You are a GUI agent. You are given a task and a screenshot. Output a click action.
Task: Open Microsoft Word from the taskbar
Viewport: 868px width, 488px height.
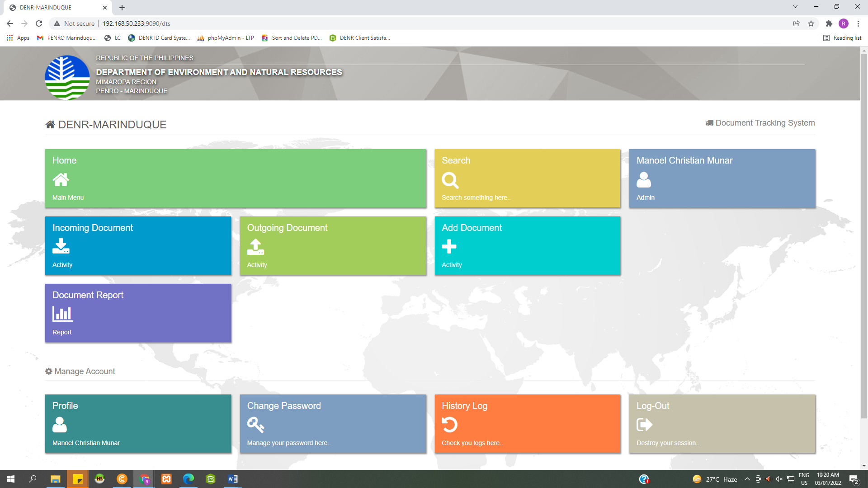233,479
